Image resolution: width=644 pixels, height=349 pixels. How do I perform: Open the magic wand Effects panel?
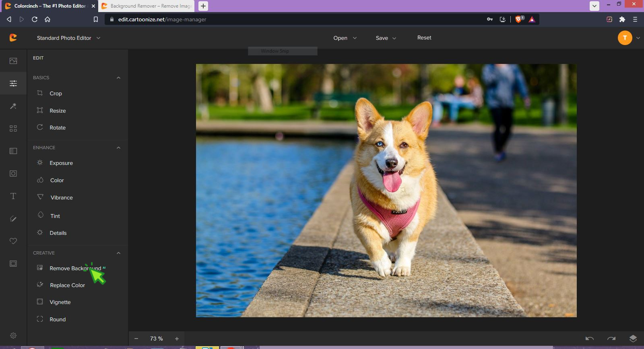pos(13,106)
